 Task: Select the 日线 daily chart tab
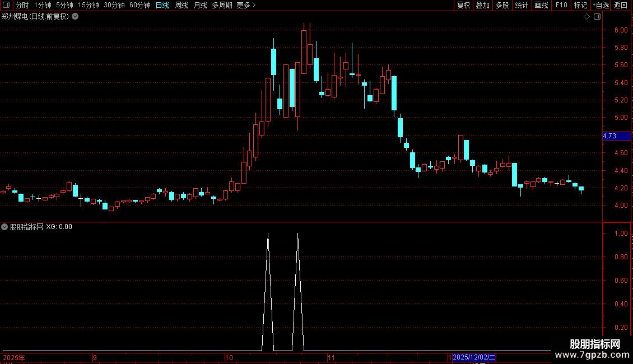tap(162, 5)
